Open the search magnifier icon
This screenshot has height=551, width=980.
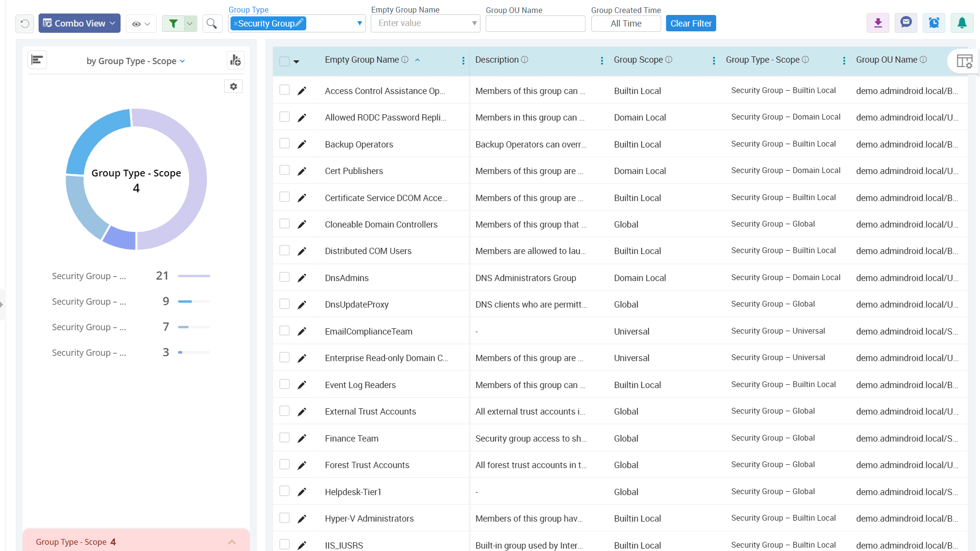pos(212,24)
